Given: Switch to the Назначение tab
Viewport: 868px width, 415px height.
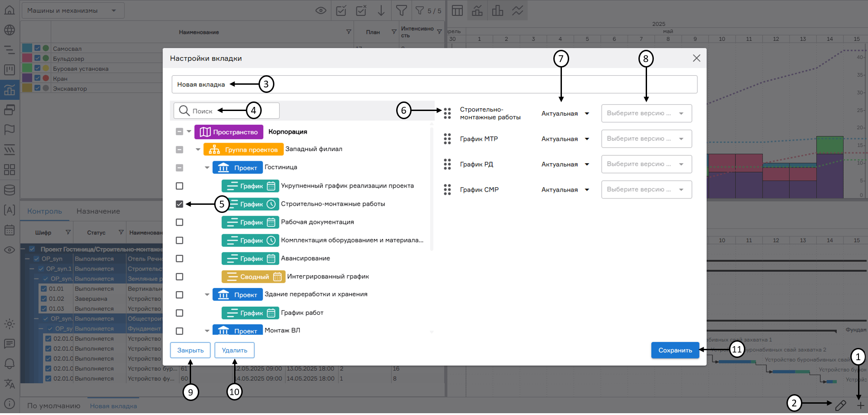Looking at the screenshot, I should pyautogui.click(x=98, y=211).
